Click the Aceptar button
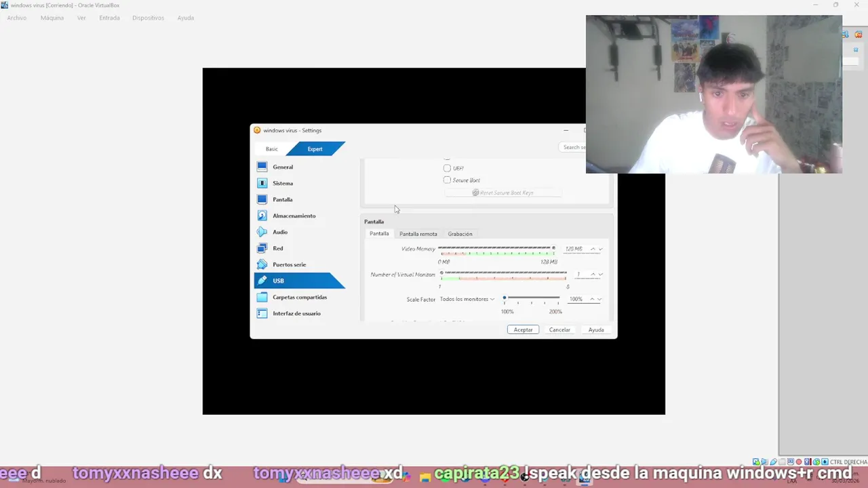The image size is (868, 488). click(x=523, y=329)
